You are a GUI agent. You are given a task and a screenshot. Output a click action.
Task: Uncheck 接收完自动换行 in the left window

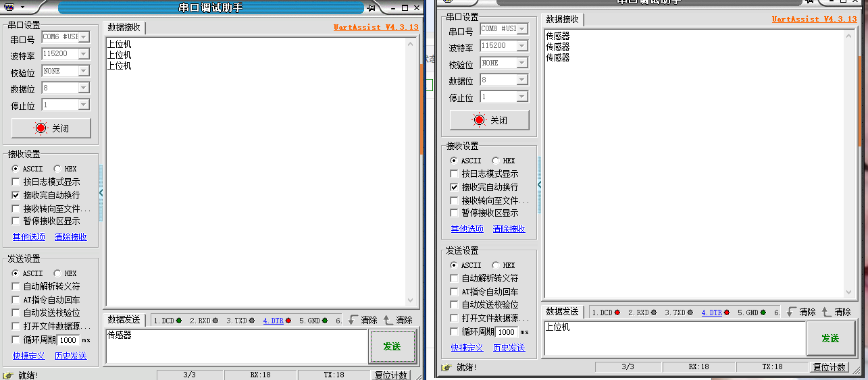pos(16,195)
